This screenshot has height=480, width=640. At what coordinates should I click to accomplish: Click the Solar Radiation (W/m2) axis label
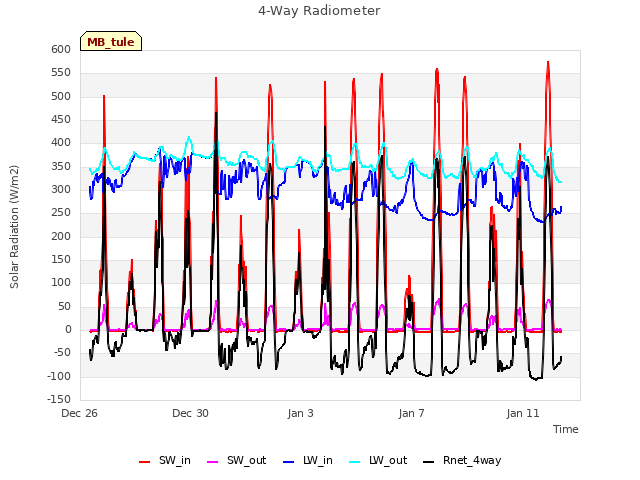(14, 227)
